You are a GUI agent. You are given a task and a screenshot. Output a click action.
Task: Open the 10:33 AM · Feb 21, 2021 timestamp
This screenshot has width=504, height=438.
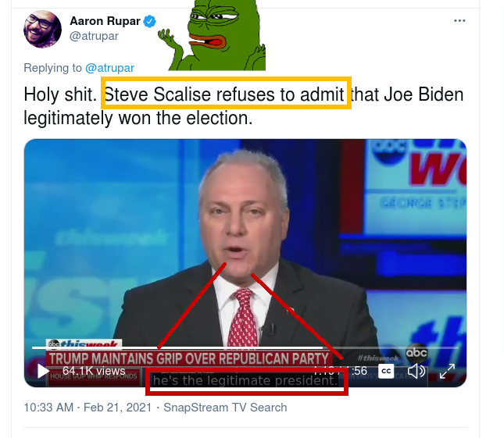[88, 408]
